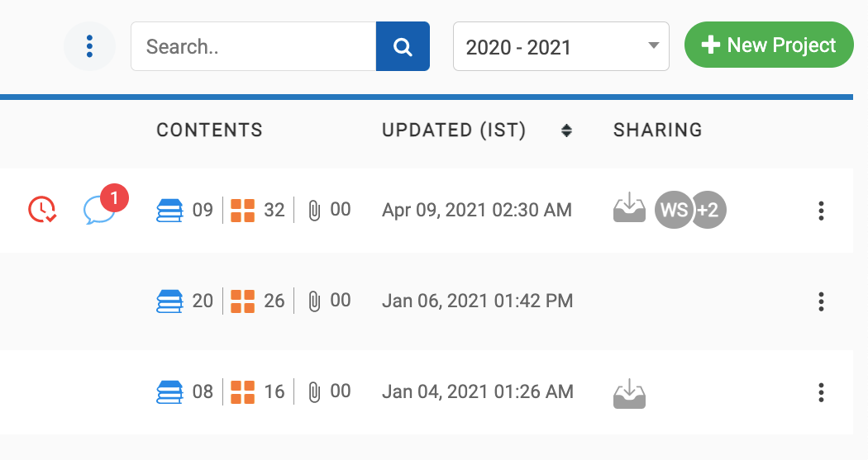Screen dimensions: 868x460
Task: Open the kebab menu for the Jan 06 project
Action: [821, 301]
